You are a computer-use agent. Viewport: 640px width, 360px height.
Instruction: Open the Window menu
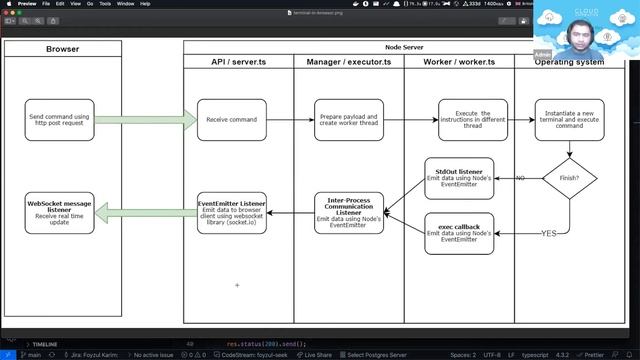(125, 4)
